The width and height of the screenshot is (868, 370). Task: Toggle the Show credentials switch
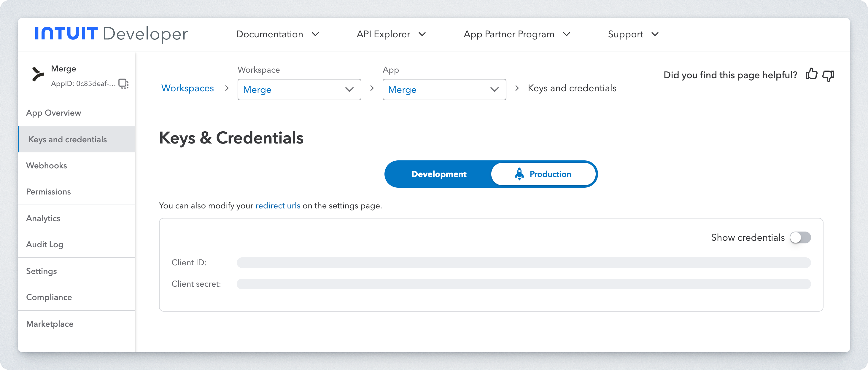tap(800, 238)
